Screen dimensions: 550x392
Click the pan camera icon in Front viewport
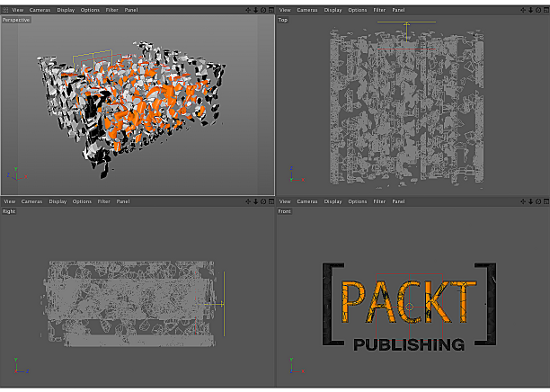tap(523, 201)
